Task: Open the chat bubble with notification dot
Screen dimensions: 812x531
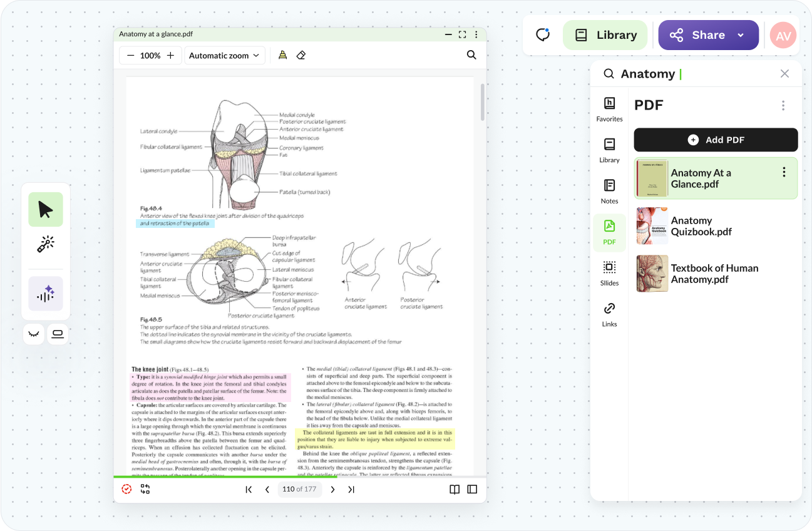Action: click(x=543, y=35)
